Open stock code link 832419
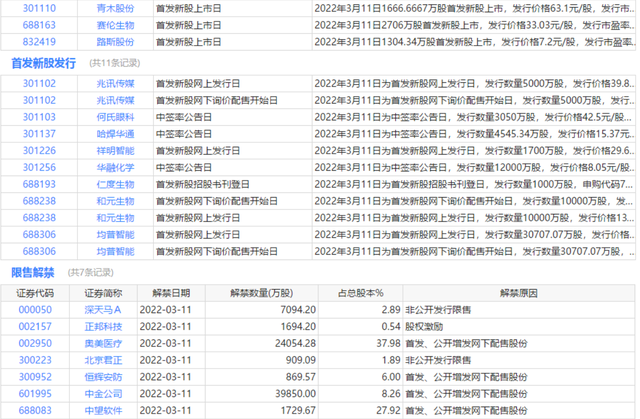 click(x=39, y=42)
